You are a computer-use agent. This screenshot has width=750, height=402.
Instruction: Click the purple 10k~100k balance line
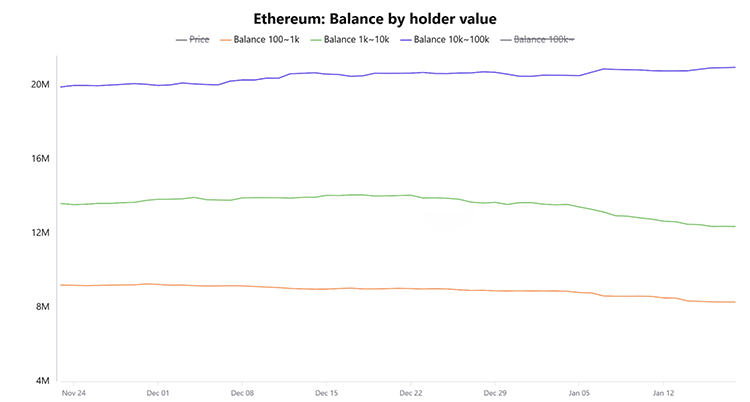click(400, 73)
